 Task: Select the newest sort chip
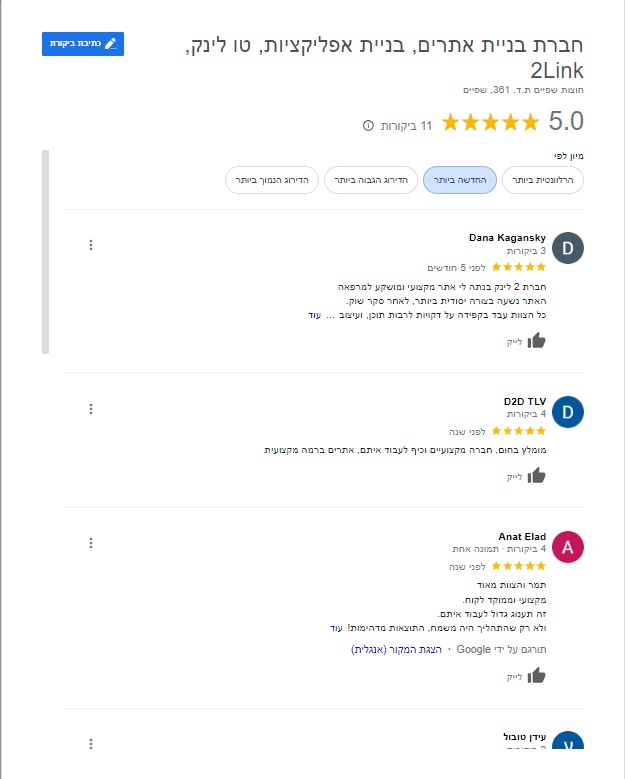(x=460, y=180)
